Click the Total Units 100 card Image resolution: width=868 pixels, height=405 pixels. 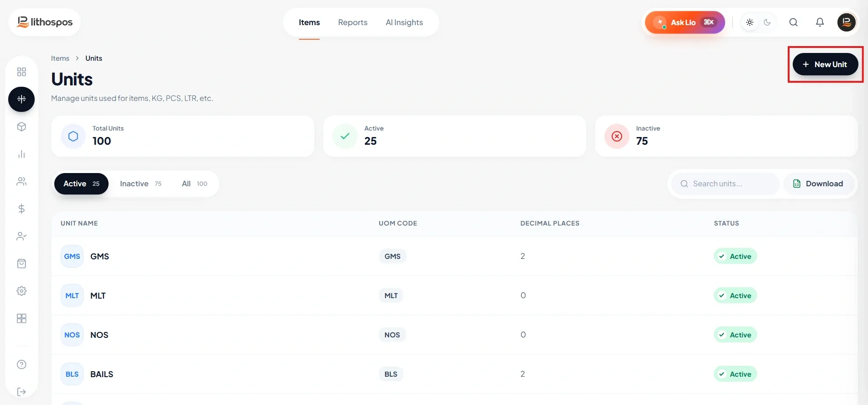[x=183, y=136]
